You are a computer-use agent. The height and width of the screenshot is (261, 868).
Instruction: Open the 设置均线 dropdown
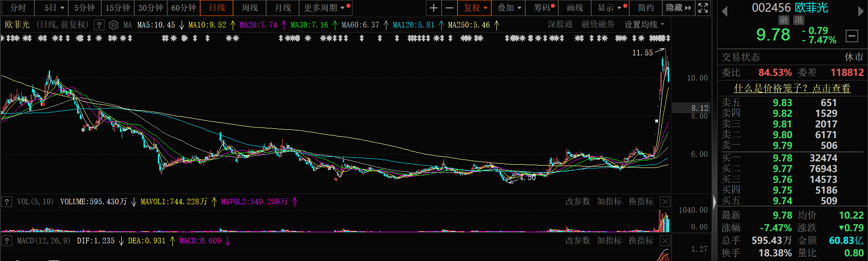[644, 25]
